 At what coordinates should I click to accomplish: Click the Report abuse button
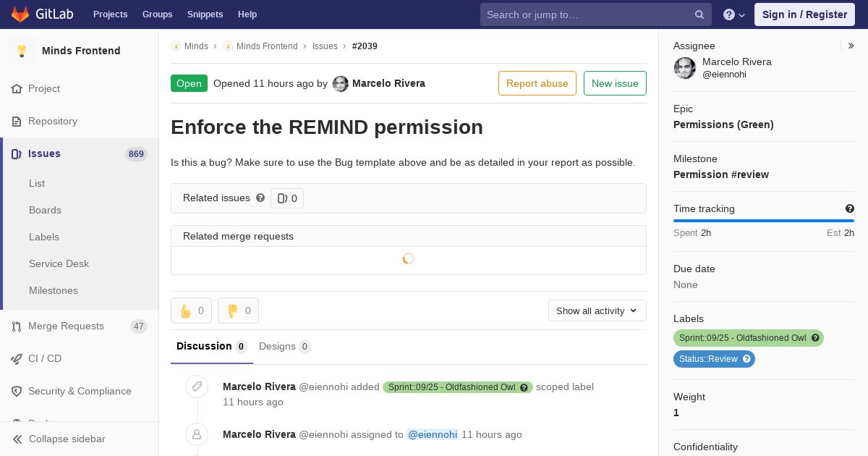coord(537,83)
